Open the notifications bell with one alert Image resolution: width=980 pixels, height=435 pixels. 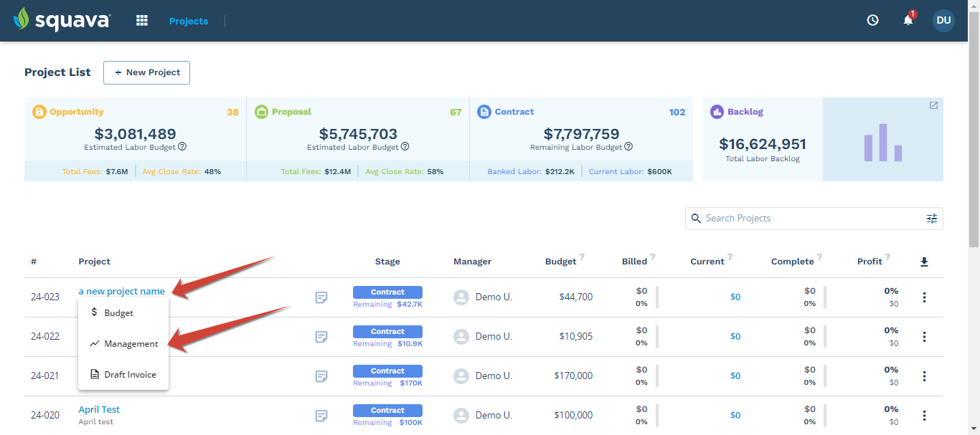907,20
